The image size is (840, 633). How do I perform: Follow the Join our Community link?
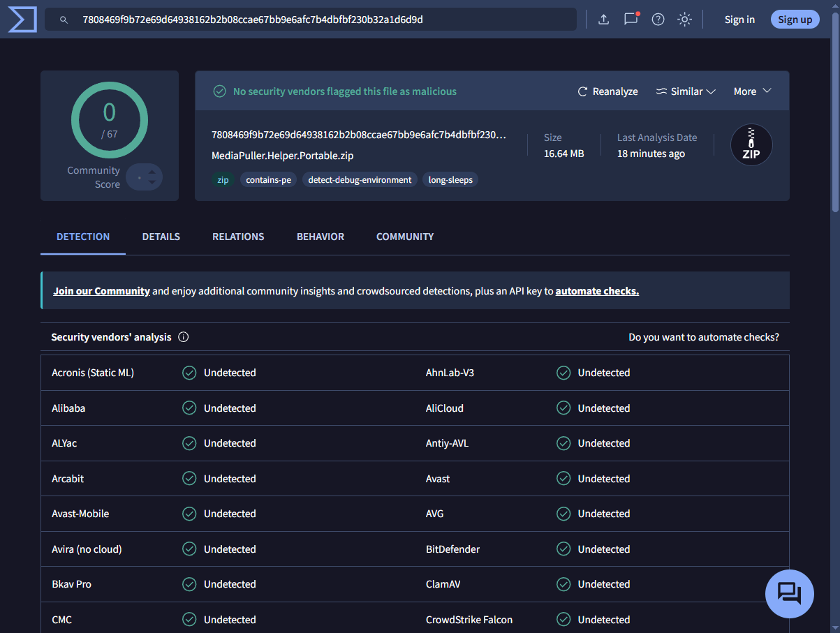[102, 291]
